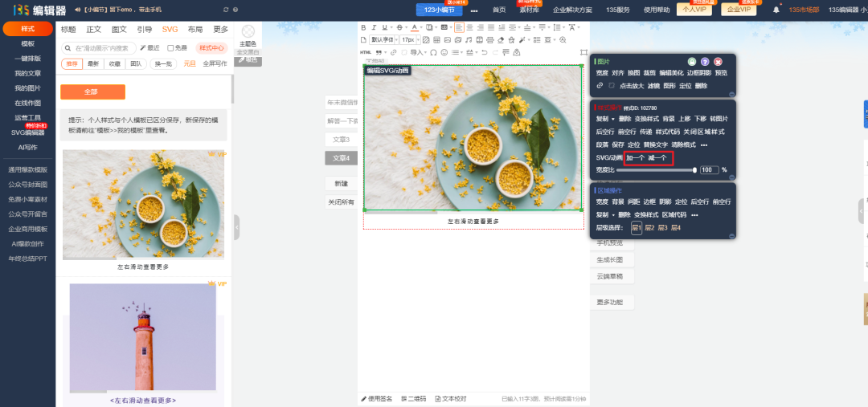The height and width of the screenshot is (407, 868).
Task: Select the 推荐 filter
Action: [72, 63]
